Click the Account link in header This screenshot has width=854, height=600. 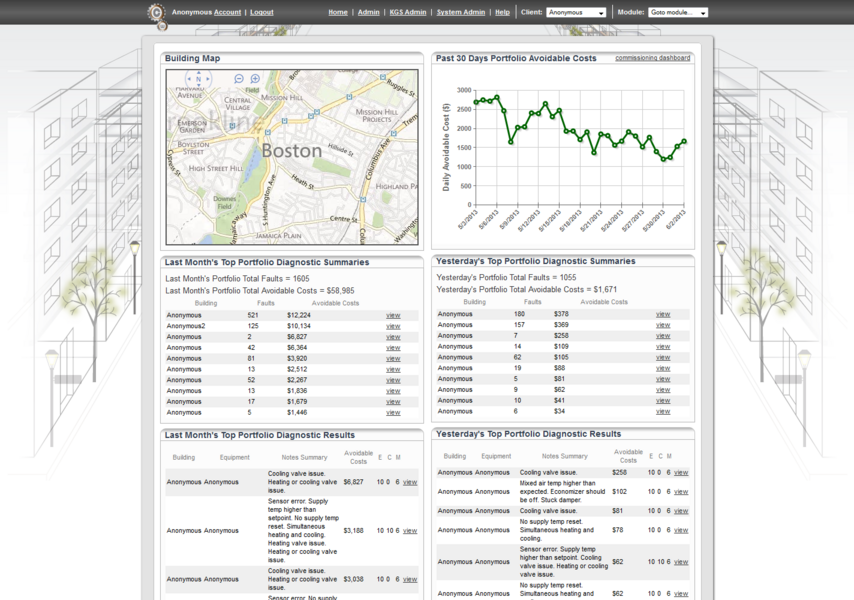pos(227,13)
